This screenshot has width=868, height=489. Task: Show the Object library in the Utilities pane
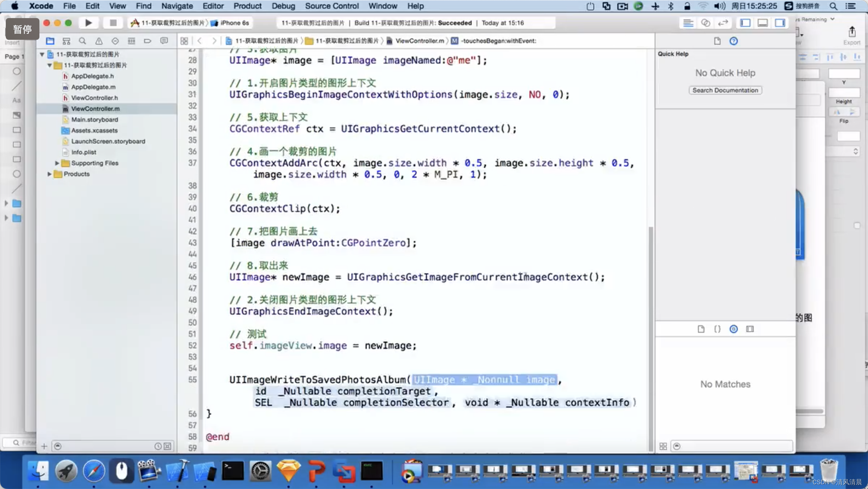(733, 329)
